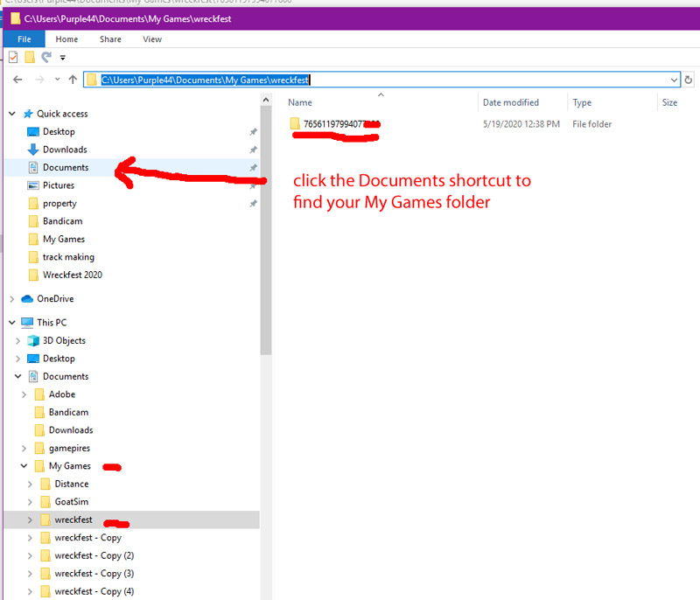Click the Refresh button next to address bar
The height and width of the screenshot is (600, 700).
click(689, 80)
